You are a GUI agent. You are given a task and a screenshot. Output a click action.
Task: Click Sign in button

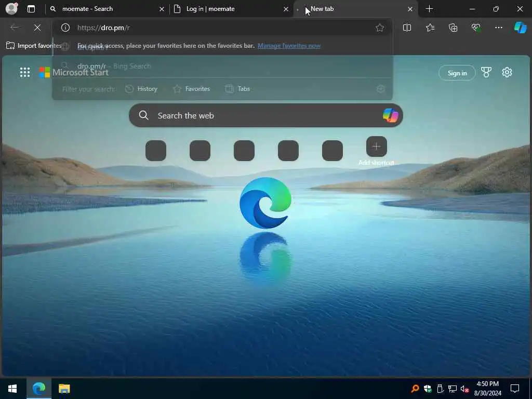pos(457,73)
